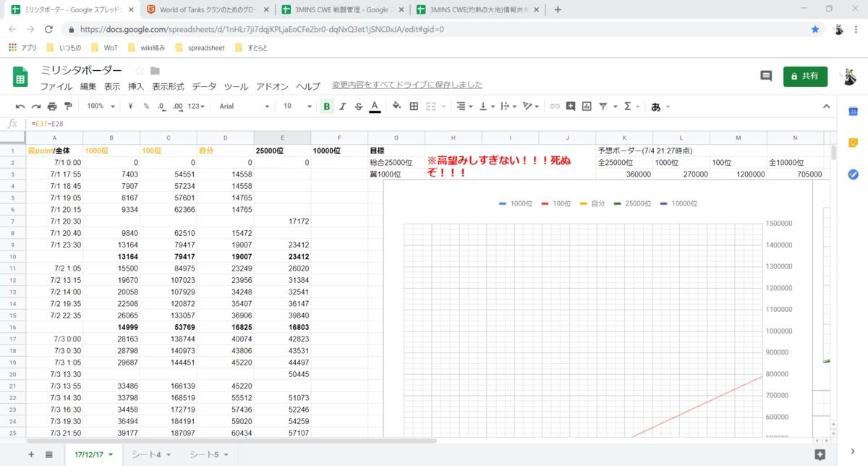Click the move-to-folder icon by title

(x=155, y=70)
